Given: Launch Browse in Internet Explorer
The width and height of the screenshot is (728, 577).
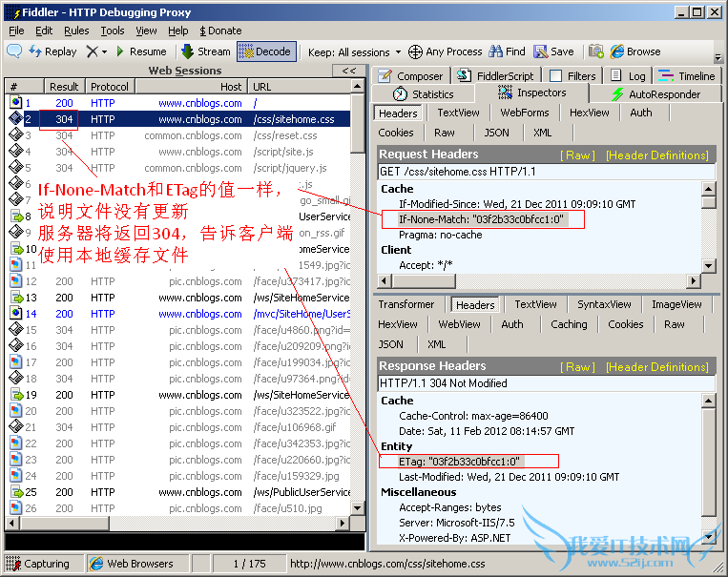Looking at the screenshot, I should click(x=635, y=52).
